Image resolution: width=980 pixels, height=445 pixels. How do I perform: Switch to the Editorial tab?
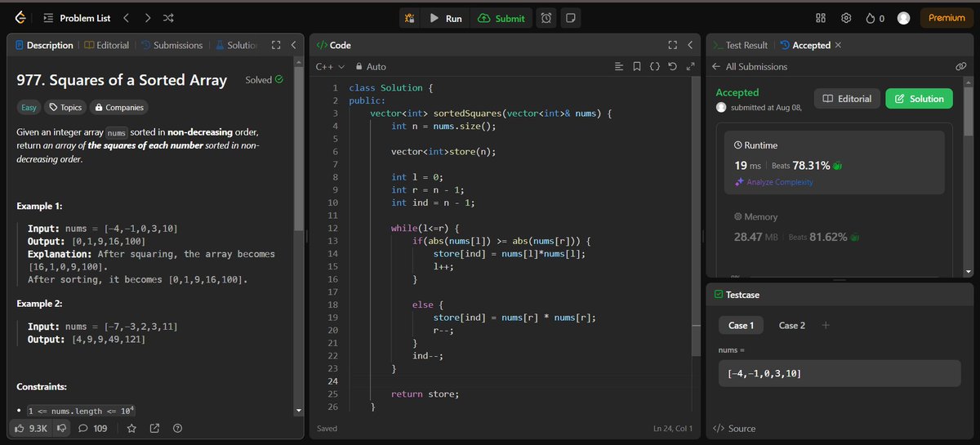click(x=106, y=46)
